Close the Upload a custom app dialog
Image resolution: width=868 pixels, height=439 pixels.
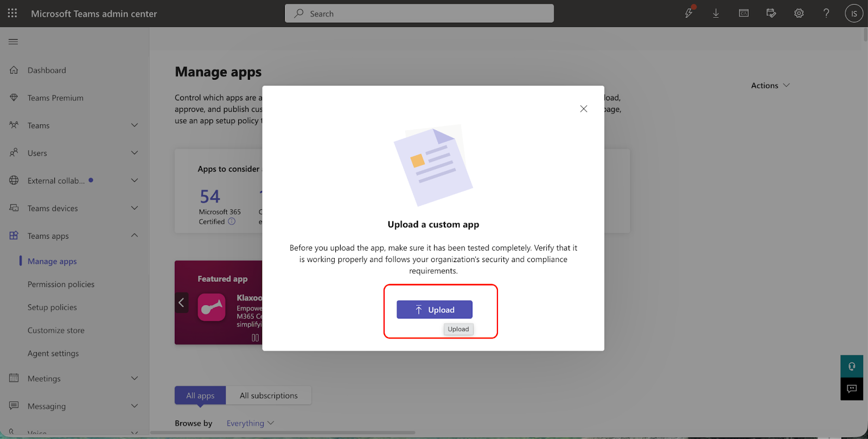[584, 109]
